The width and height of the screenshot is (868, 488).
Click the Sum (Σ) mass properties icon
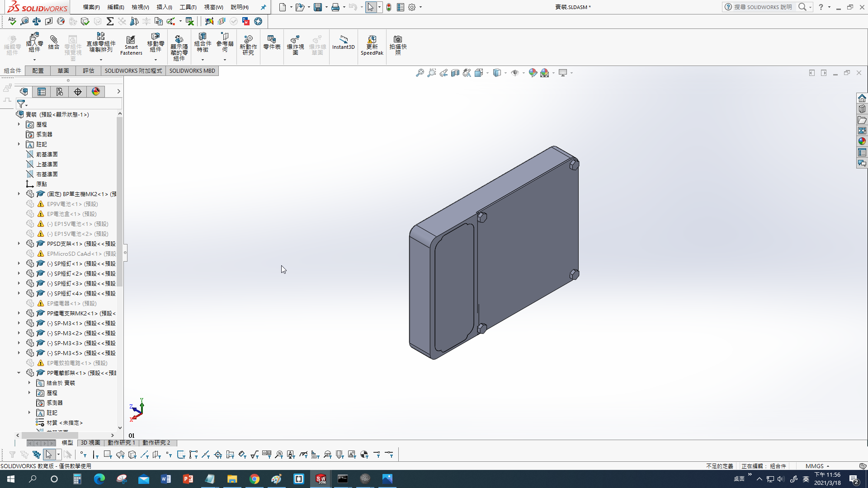(x=110, y=21)
